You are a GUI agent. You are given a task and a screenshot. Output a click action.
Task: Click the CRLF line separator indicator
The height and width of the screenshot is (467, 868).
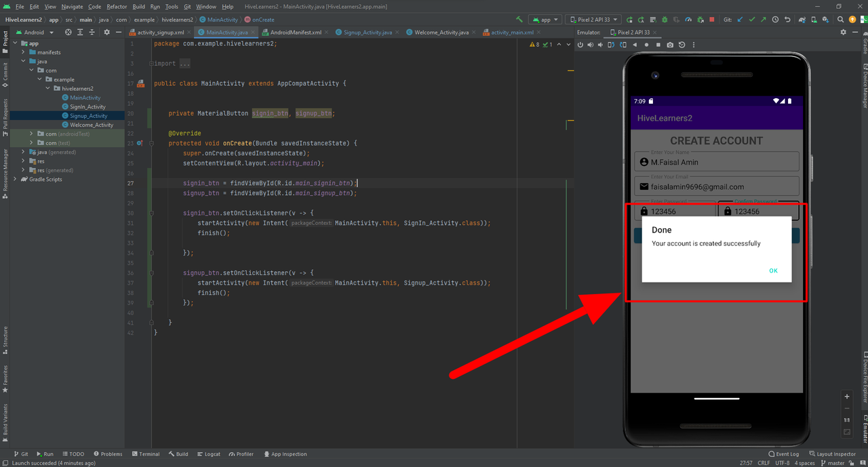763,463
